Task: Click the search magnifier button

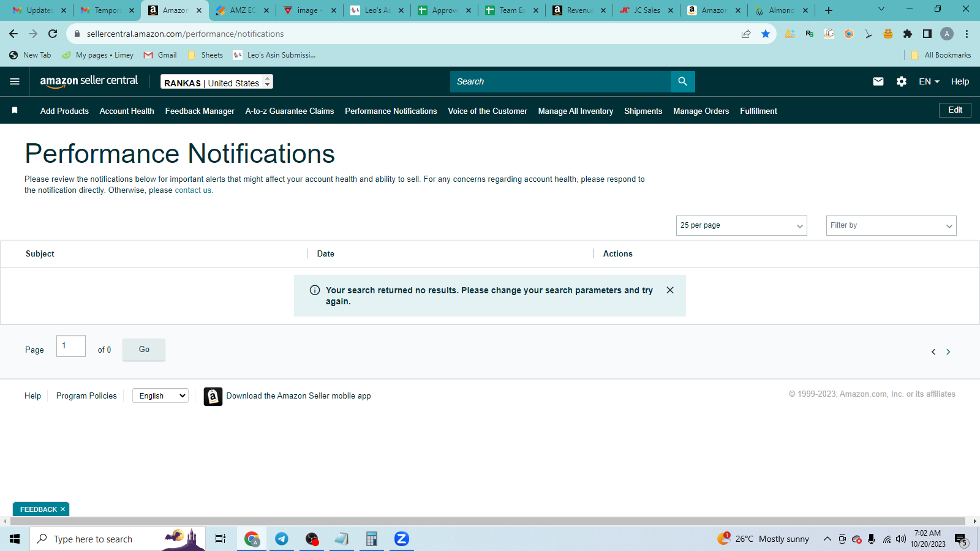Action: tap(682, 81)
